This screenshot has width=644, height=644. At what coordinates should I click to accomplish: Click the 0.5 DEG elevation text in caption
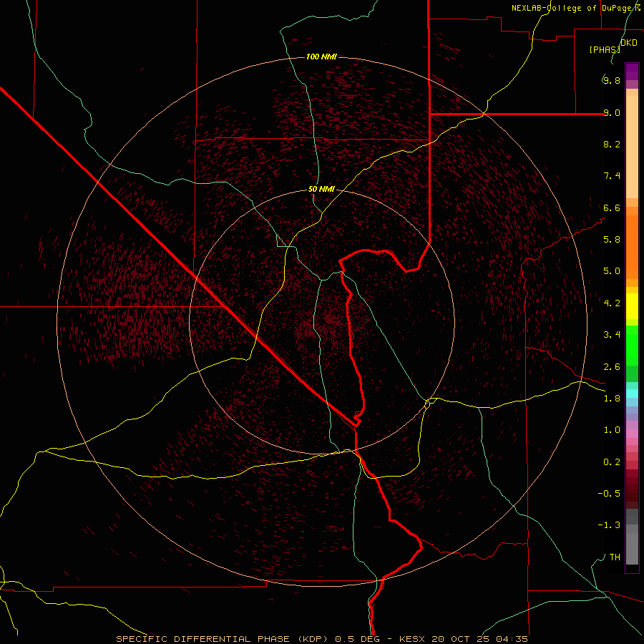click(x=358, y=639)
